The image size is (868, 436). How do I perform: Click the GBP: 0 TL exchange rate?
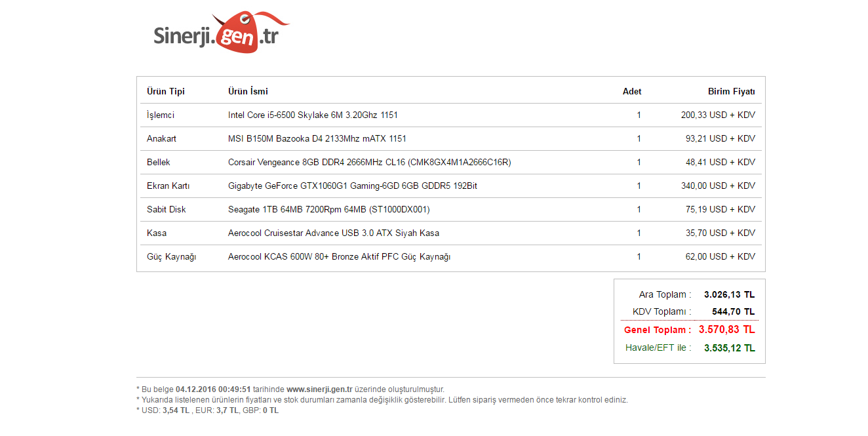pos(261,410)
